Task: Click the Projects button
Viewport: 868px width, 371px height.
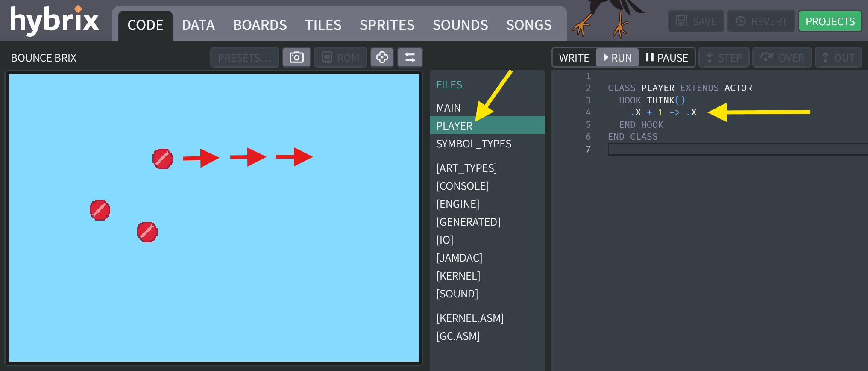Action: 830,21
